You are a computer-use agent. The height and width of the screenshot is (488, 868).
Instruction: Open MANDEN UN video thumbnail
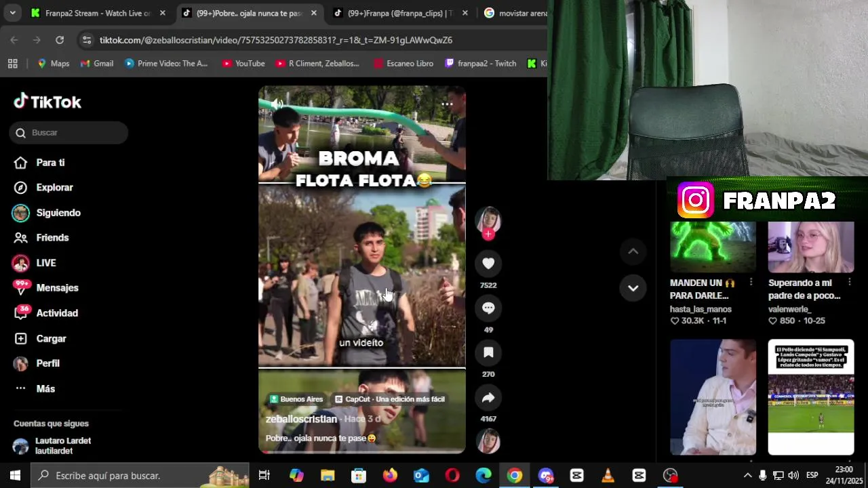point(713,247)
